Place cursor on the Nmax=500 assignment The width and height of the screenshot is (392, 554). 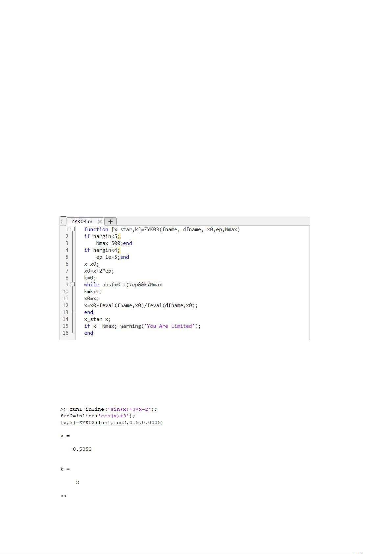tap(108, 243)
